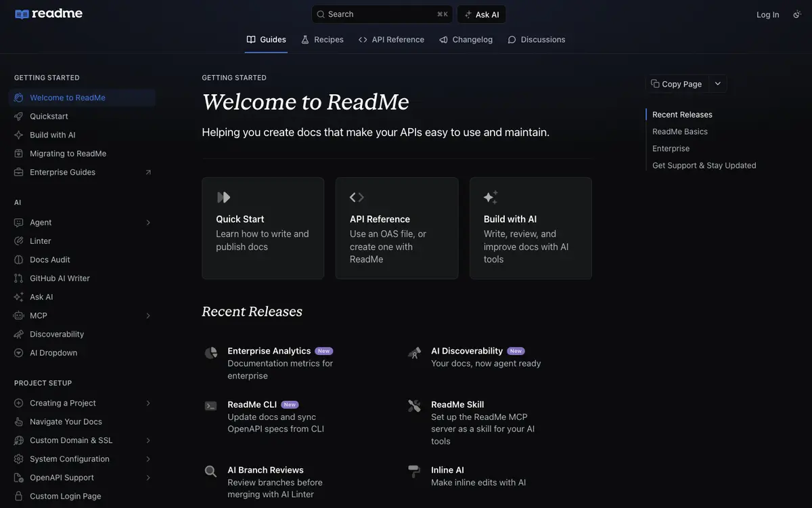
Task: Expand the Custom Domain & SSL section
Action: [x=148, y=440]
